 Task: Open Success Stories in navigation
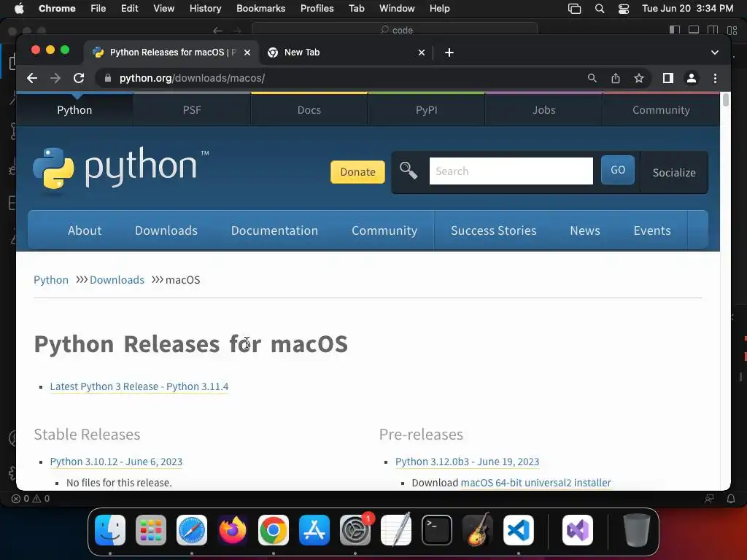(x=494, y=230)
